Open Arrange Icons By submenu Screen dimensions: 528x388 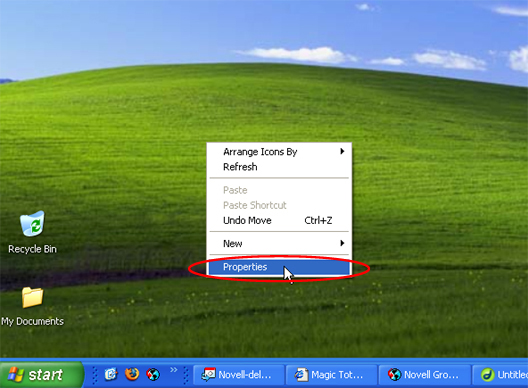279,152
